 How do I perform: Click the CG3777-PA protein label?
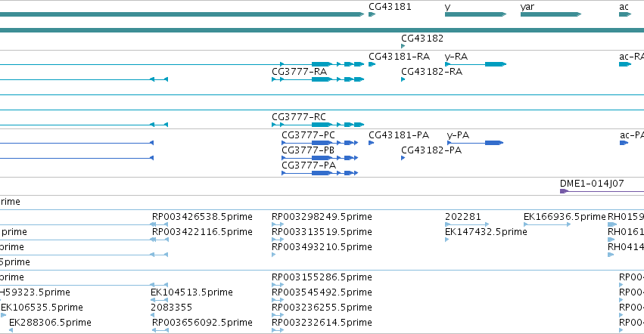pyautogui.click(x=309, y=165)
